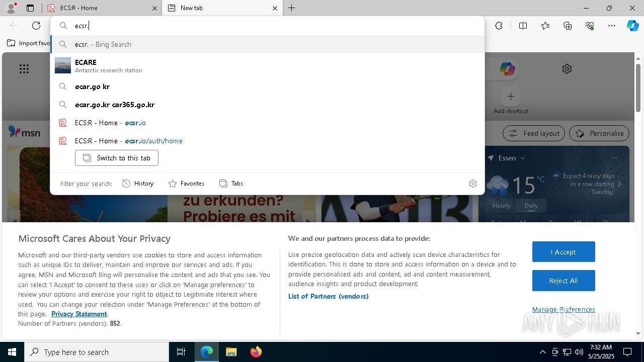
Task: Choose the ECARE Antarctic research station suggestion
Action: (267, 66)
